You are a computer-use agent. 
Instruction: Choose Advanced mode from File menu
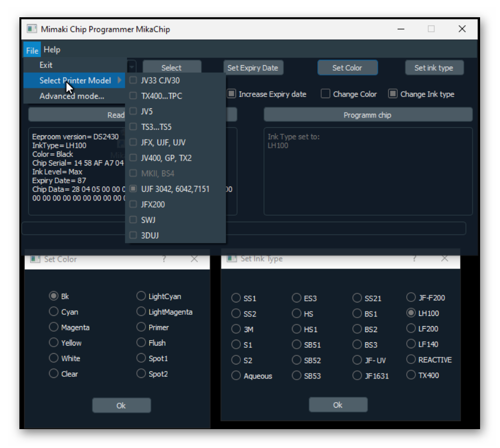pos(75,96)
